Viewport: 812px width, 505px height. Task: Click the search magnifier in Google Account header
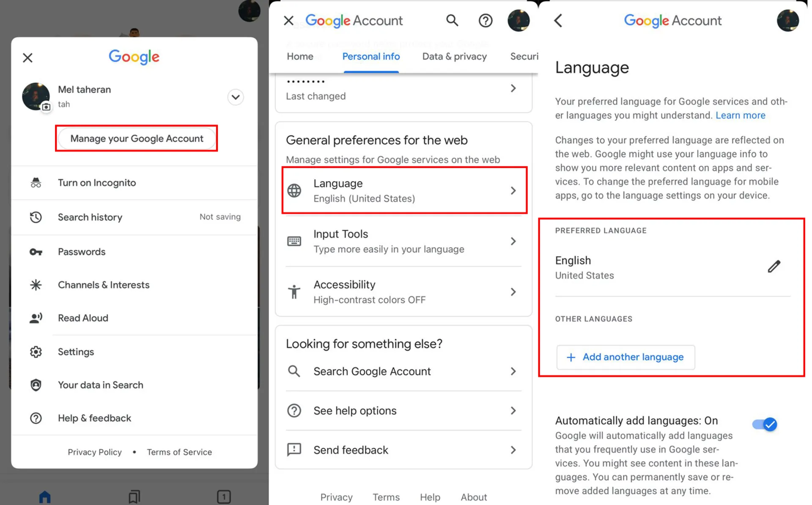(x=452, y=20)
